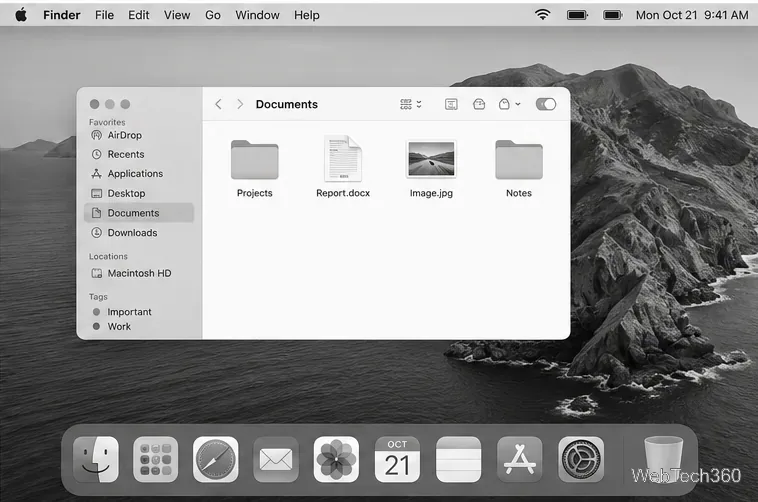Image resolution: width=758 pixels, height=502 pixels.
Task: Open Finder from the Dock
Action: pos(96,459)
